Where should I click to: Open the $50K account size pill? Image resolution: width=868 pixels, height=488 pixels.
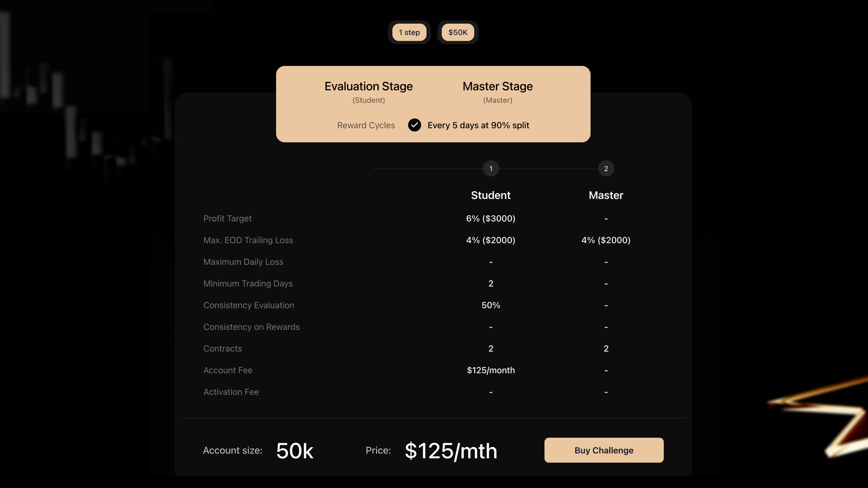tap(458, 32)
